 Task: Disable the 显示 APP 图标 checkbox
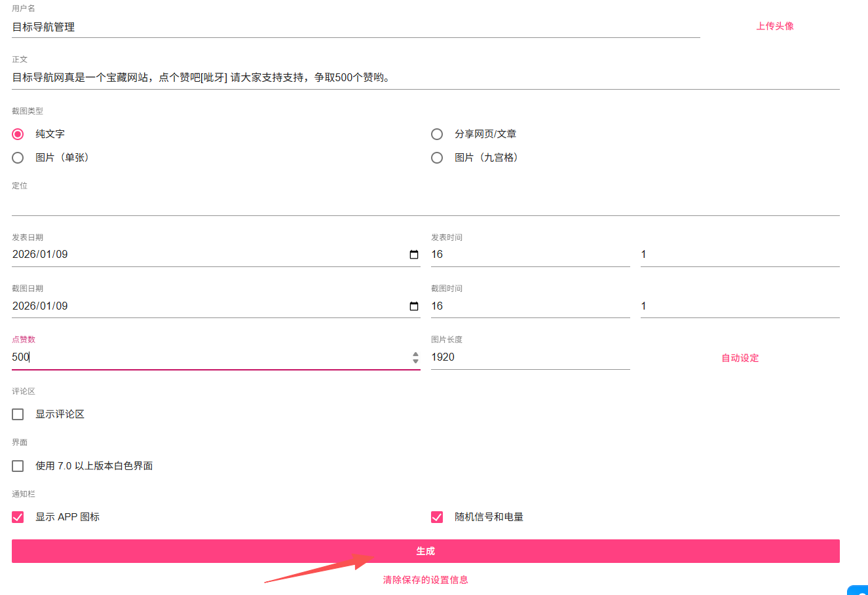coord(18,516)
